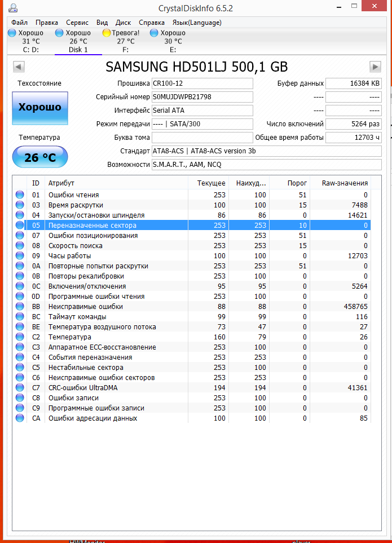The image size is (392, 543).
Task: Click status icon of Программные ошибки чтения row
Action: tap(20, 296)
